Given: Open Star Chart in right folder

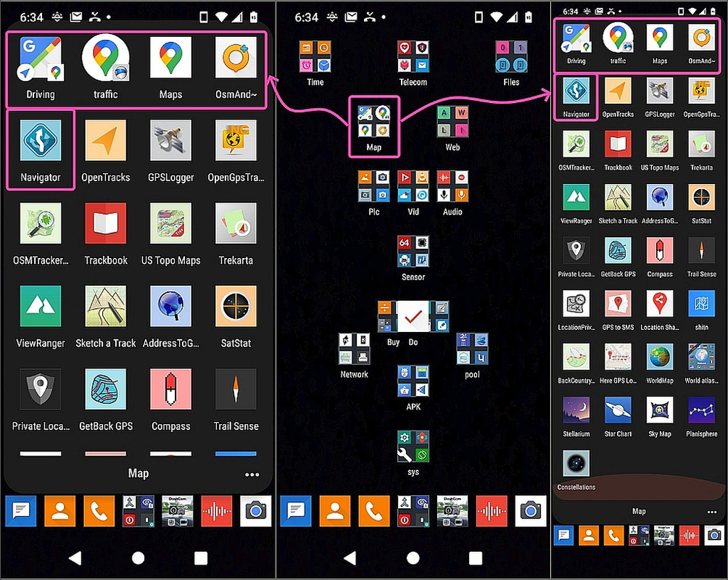Looking at the screenshot, I should 618,410.
